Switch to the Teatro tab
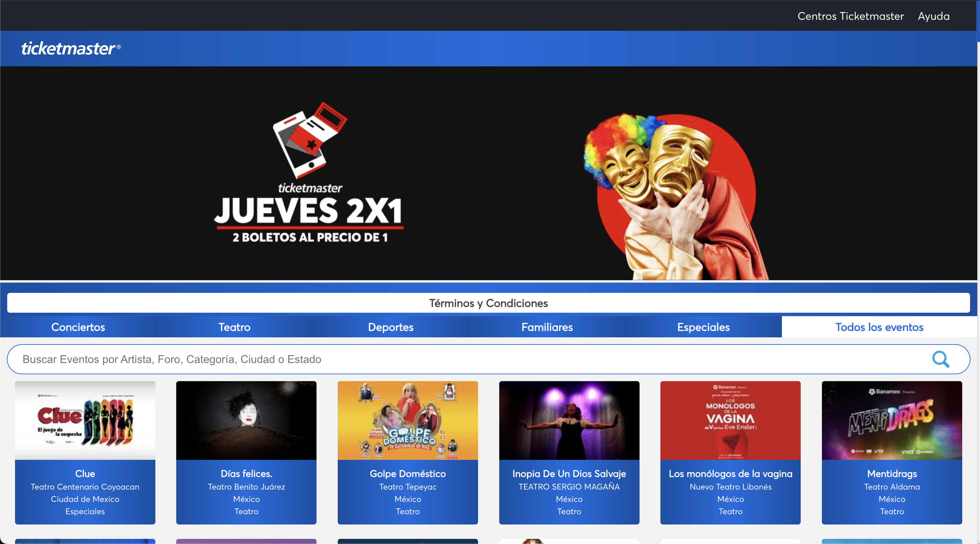 (234, 327)
